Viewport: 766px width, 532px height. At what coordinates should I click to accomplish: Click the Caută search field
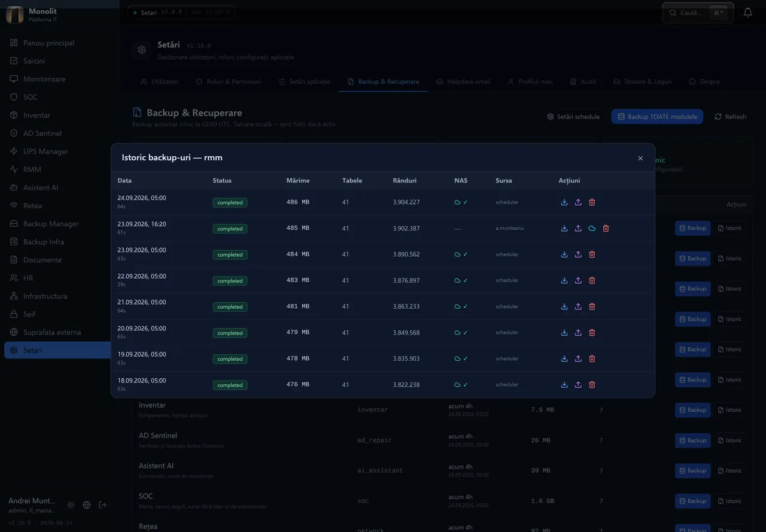(698, 13)
